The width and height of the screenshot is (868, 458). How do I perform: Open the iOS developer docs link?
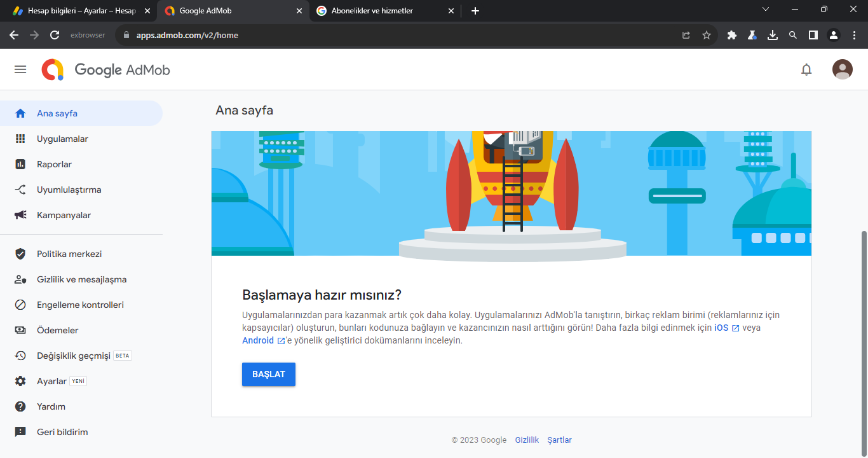click(727, 328)
